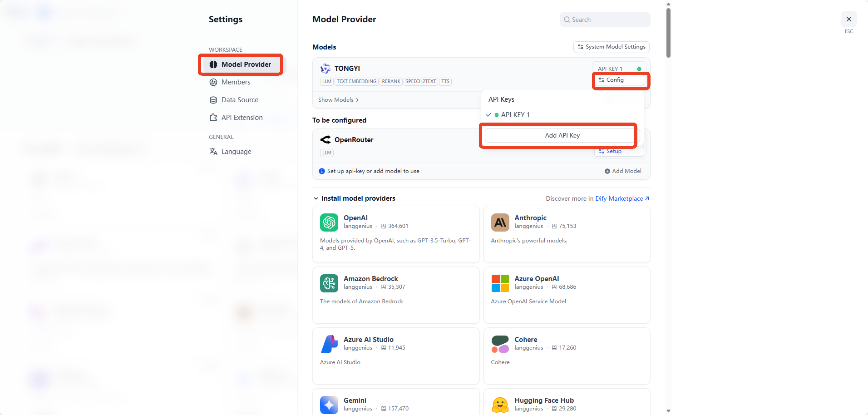The width and height of the screenshot is (868, 415).
Task: Open the API Extension settings section
Action: 242,118
